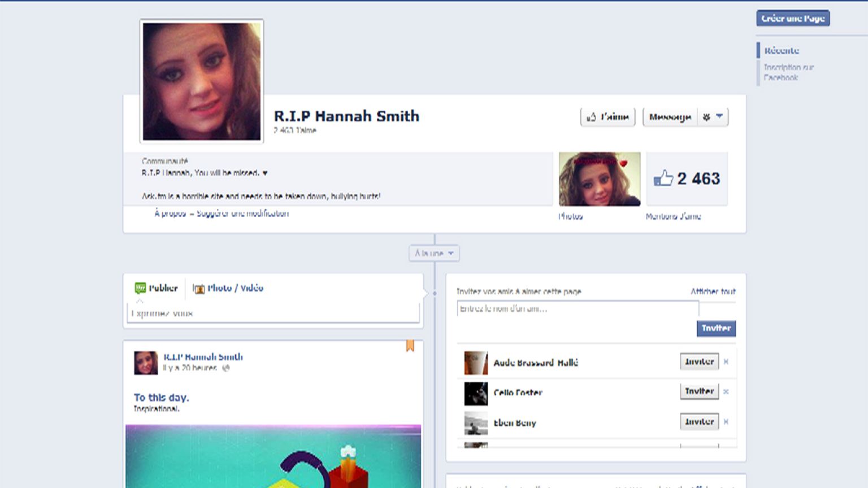Dismiss Celio Foster suggestion
The width and height of the screenshot is (868, 488).
tap(726, 391)
